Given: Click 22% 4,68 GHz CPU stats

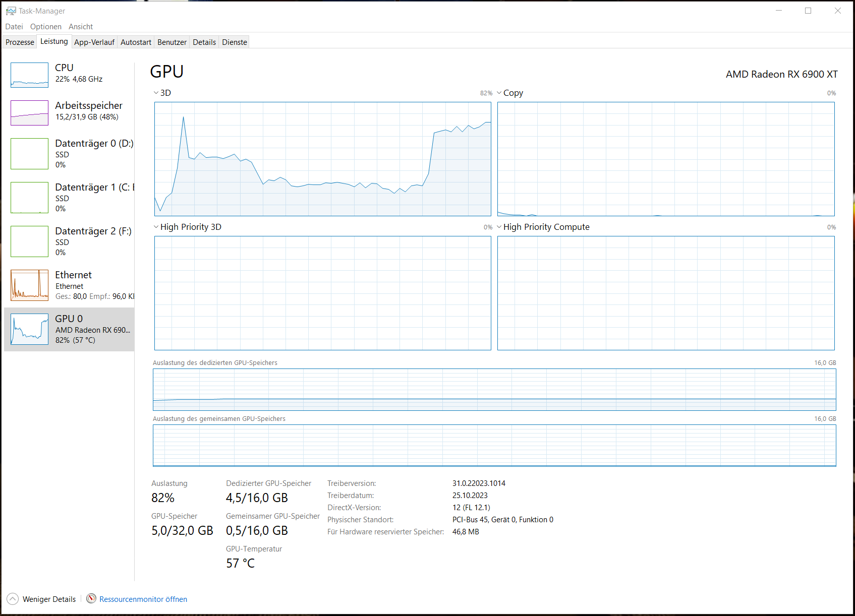Looking at the screenshot, I should [x=79, y=79].
